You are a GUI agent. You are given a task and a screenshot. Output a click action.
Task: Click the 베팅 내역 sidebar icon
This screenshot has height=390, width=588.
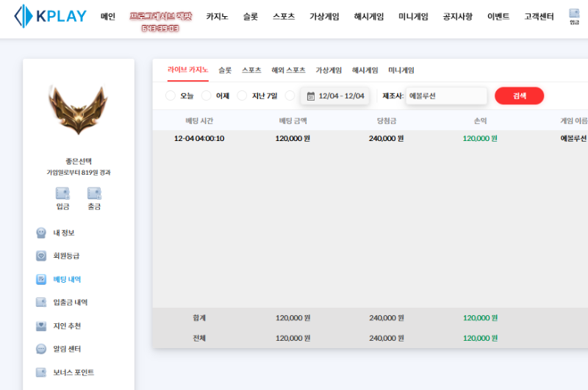[41, 279]
